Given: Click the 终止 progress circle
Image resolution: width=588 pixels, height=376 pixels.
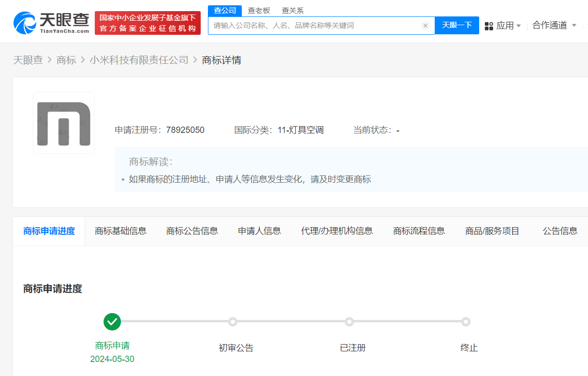Looking at the screenshot, I should (x=466, y=321).
